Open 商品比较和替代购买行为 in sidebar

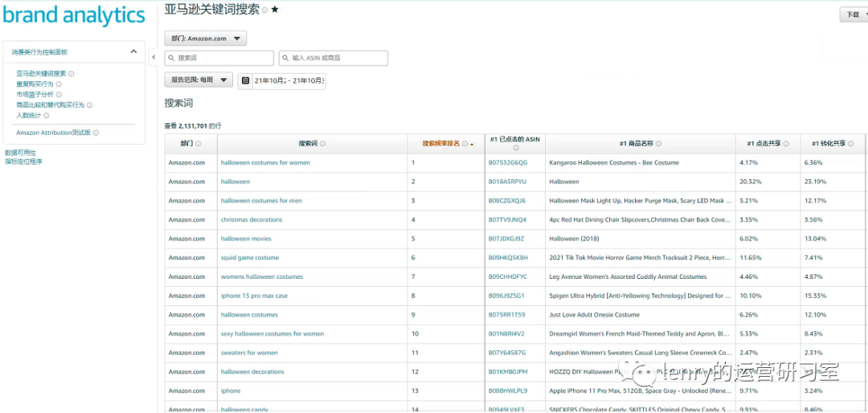51,105
